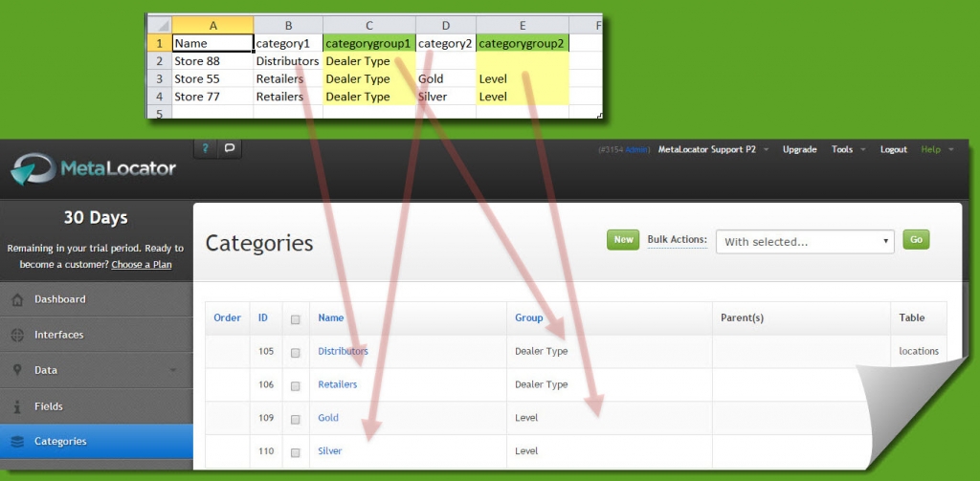Open the Gold category link

point(328,418)
